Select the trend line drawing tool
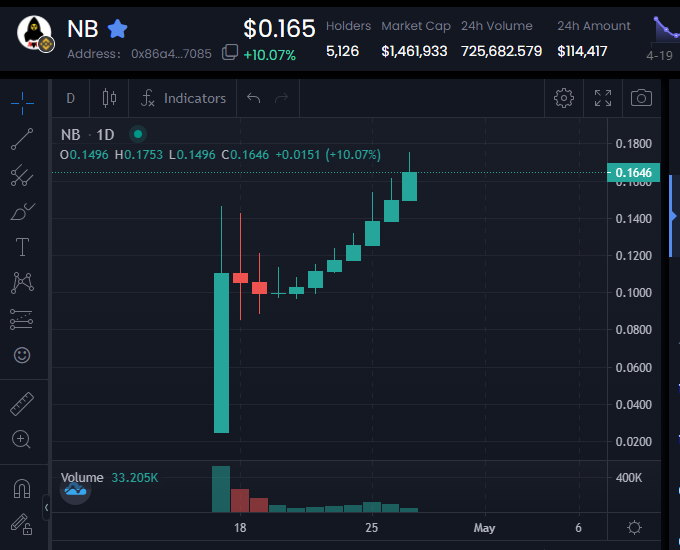Viewport: 680px width, 550px height. pos(22,139)
